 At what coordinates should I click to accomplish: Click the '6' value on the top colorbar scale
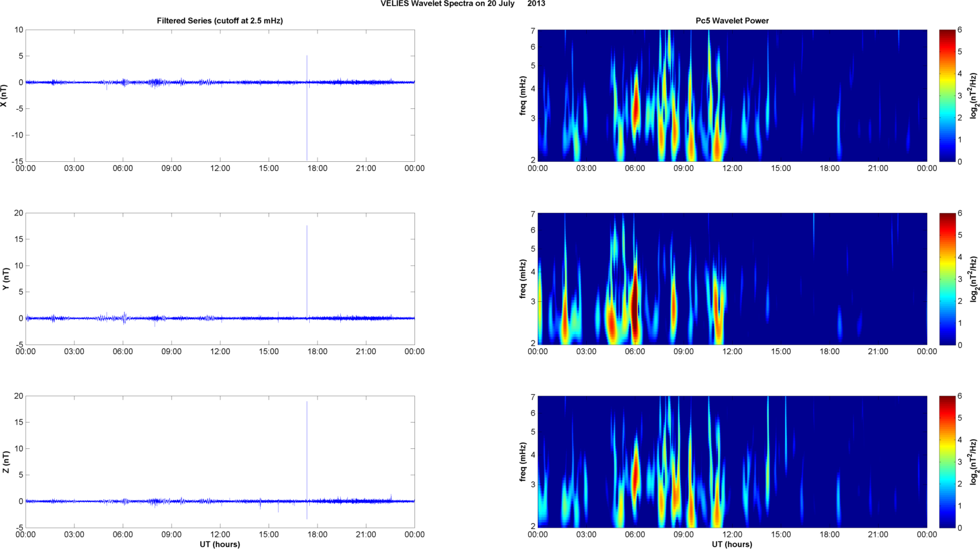click(x=960, y=30)
